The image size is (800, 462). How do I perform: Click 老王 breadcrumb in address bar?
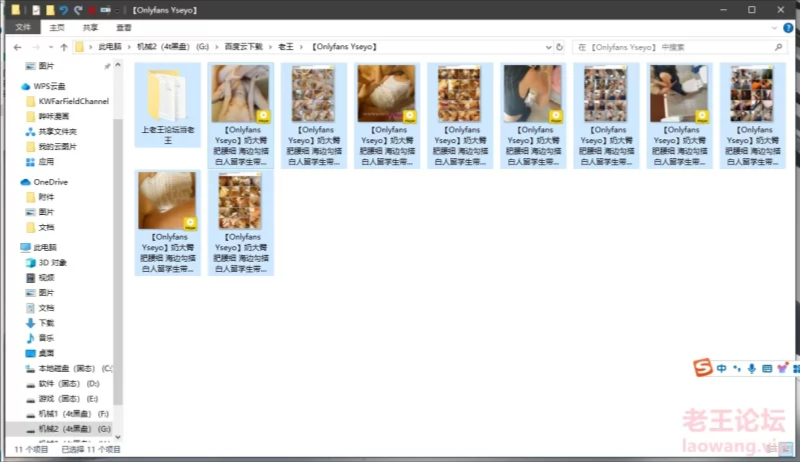[x=286, y=46]
